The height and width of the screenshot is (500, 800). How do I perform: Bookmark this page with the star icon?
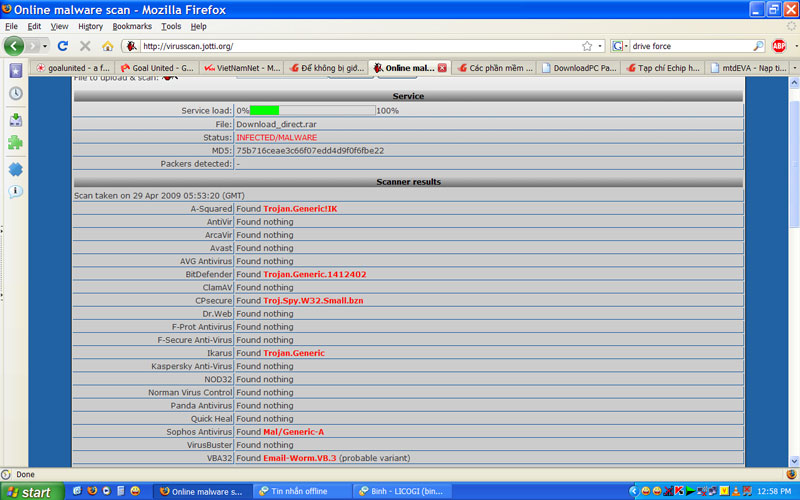coord(587,46)
